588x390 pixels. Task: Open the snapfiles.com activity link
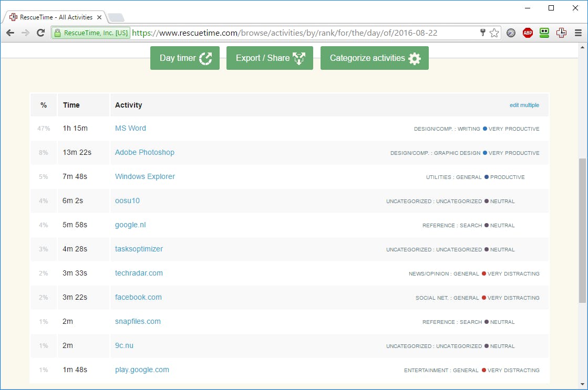pyautogui.click(x=138, y=321)
